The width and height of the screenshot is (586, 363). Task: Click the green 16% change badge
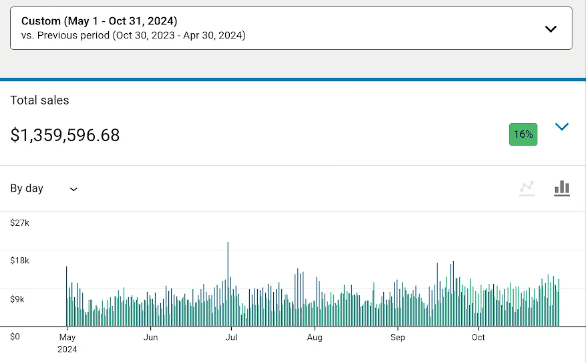click(523, 134)
